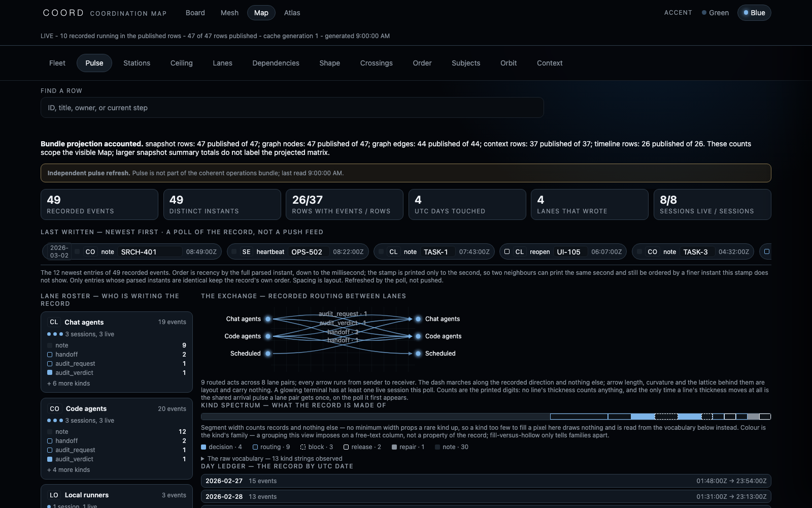
Task: Open the 2026-02-27 day ledger row
Action: [486, 481]
